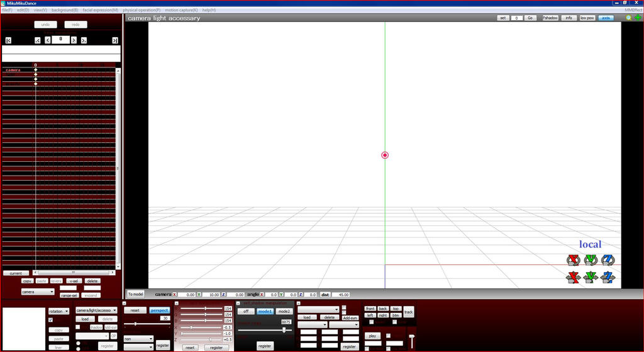Open the file(F) menu
The width and height of the screenshot is (644, 352).
coord(7,10)
